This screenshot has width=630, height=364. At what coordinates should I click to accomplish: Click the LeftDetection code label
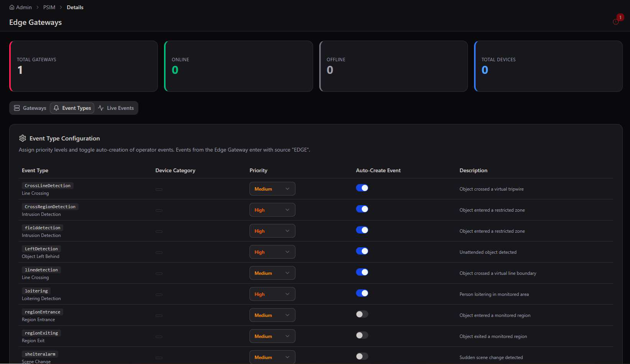click(x=41, y=249)
